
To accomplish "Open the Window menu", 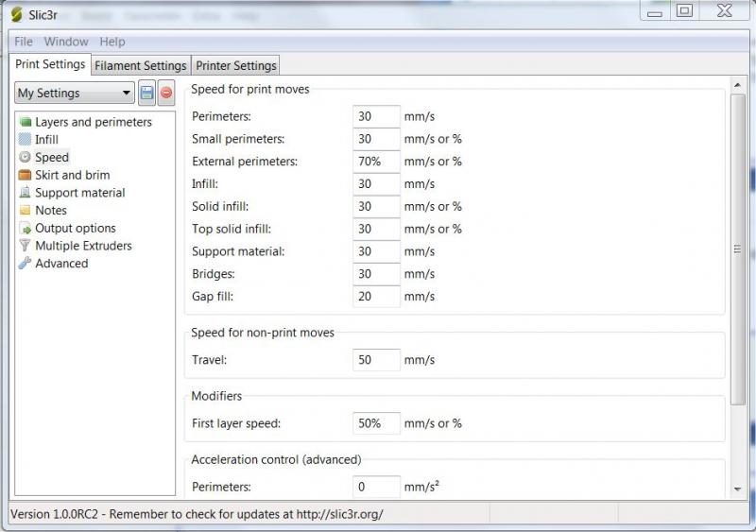I will tap(66, 42).
